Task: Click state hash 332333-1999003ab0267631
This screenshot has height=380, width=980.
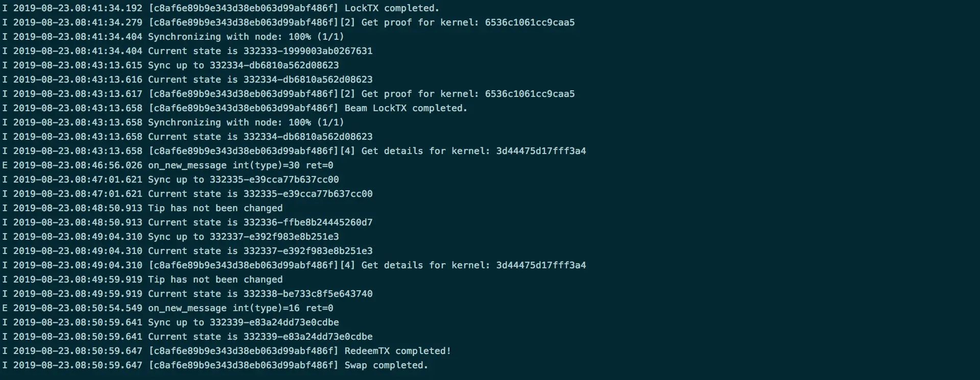Action: pos(308,51)
